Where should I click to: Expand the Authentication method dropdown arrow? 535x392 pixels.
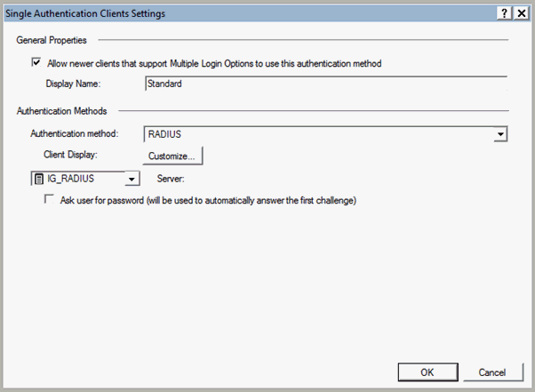tap(501, 134)
